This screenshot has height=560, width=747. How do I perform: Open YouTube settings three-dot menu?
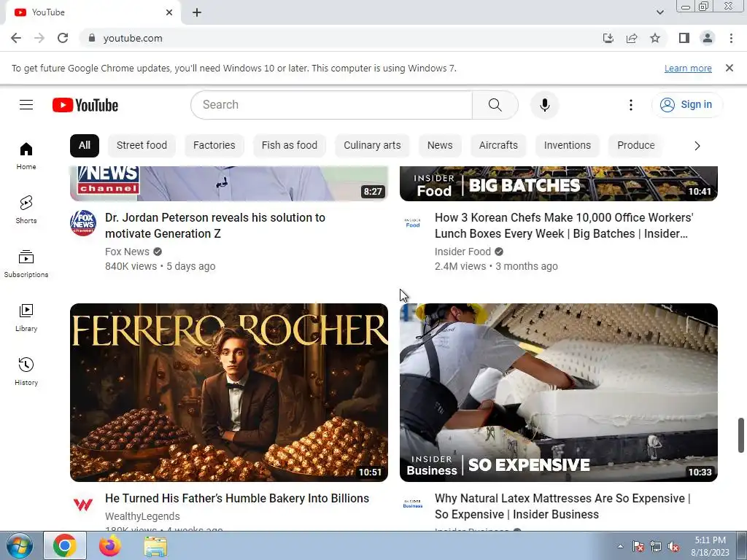coord(631,105)
